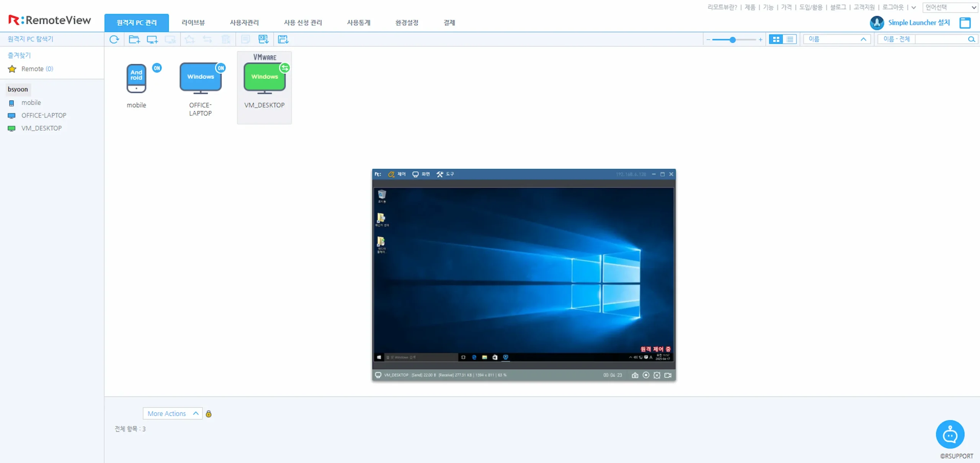Click the 로그아웃 link

(893, 7)
